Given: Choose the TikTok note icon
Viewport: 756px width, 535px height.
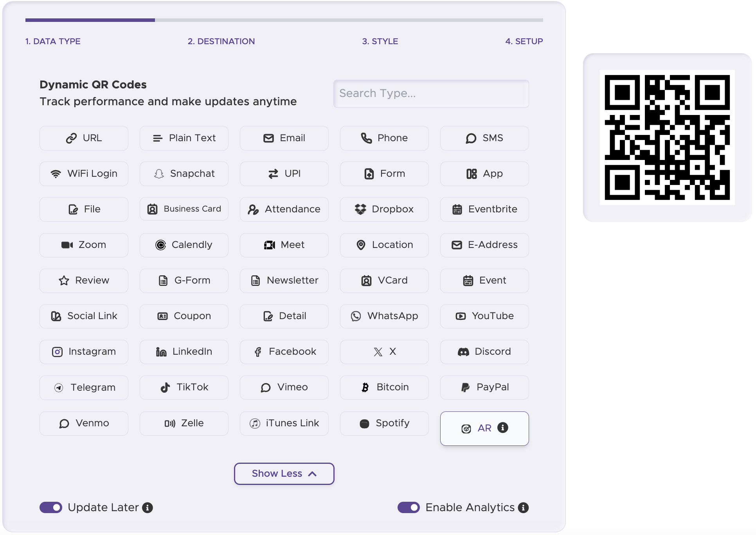Looking at the screenshot, I should coord(165,387).
